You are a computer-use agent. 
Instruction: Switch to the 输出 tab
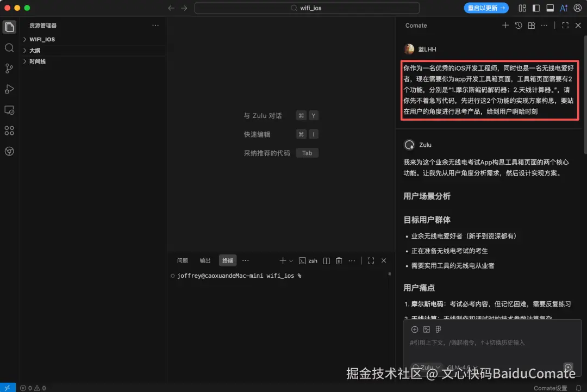tap(205, 260)
